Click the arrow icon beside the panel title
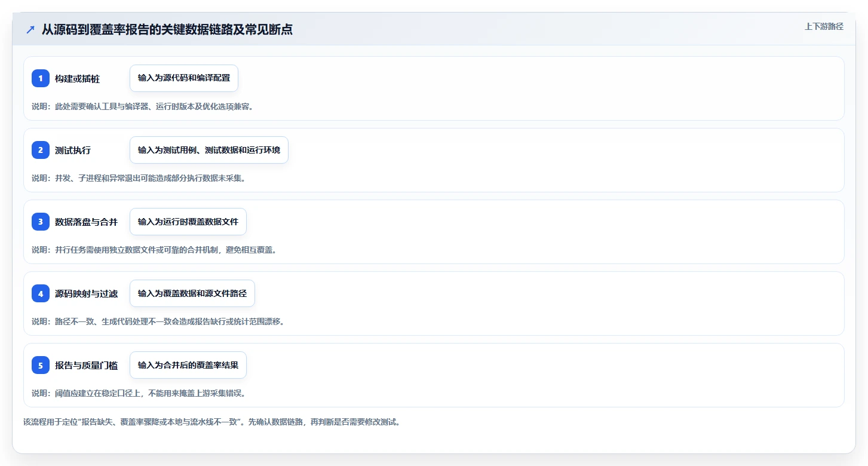Image resolution: width=868 pixels, height=466 pixels. point(30,29)
